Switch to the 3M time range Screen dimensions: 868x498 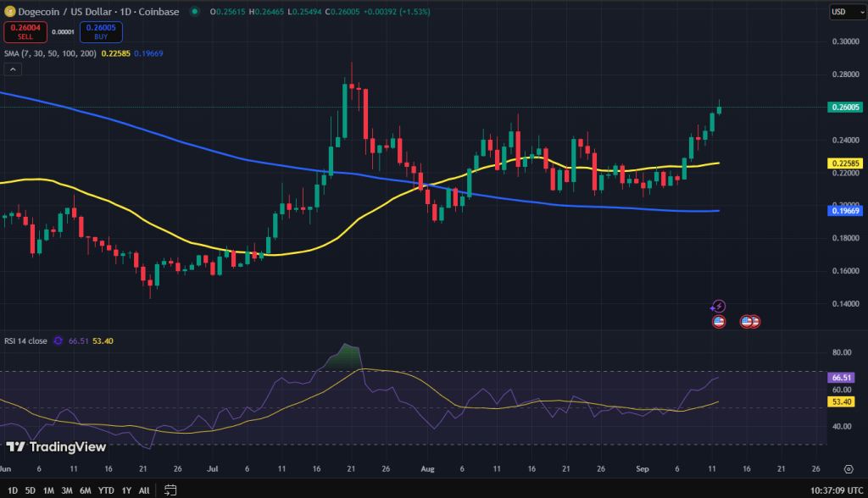coord(67,490)
